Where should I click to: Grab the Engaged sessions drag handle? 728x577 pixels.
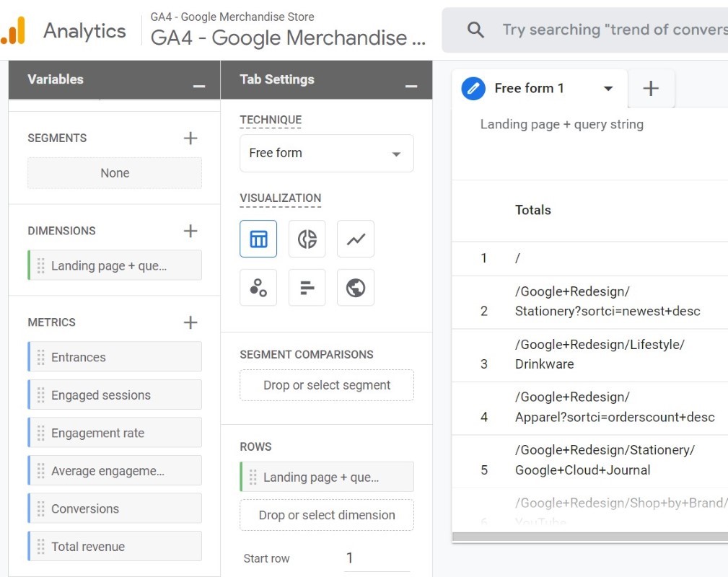point(41,395)
